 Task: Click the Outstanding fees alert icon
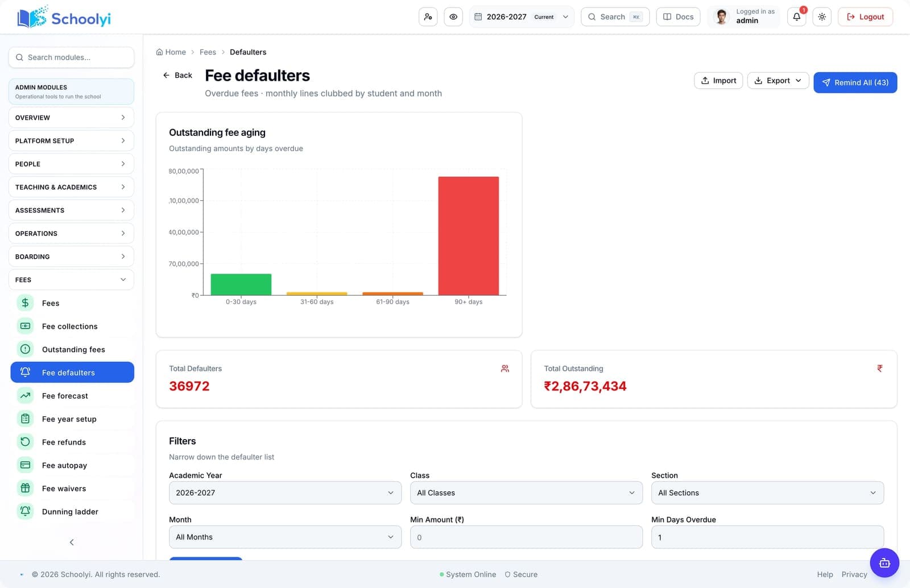[x=25, y=349]
